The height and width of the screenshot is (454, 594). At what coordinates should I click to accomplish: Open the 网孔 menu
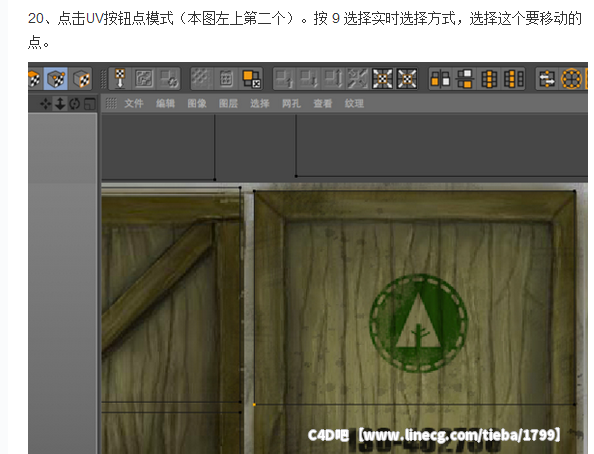pos(291,103)
